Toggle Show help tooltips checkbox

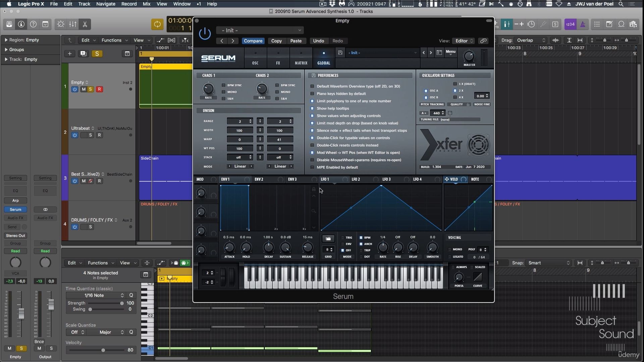click(x=312, y=108)
